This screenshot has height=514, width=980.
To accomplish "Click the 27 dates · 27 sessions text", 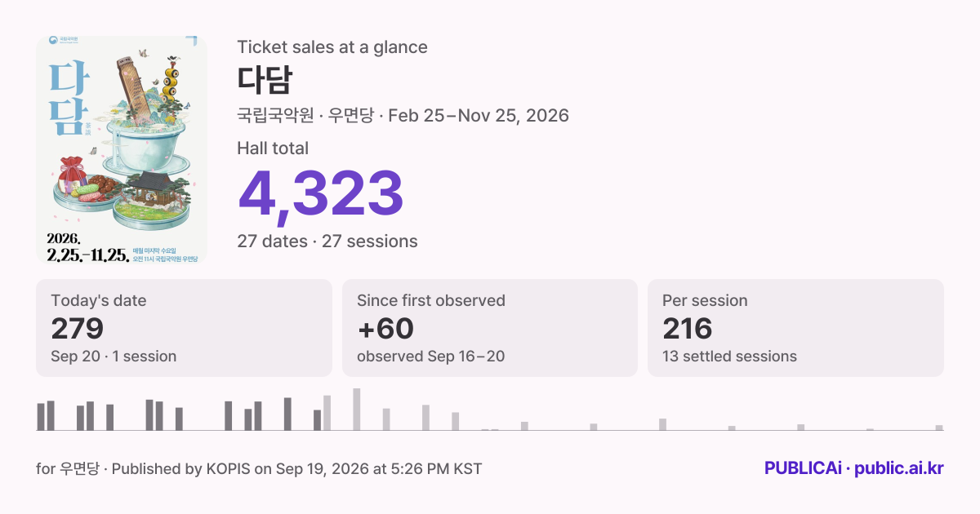I will 327,241.
